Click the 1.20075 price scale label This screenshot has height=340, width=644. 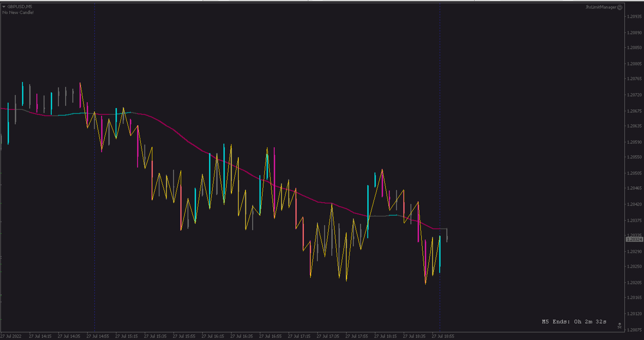(x=634, y=330)
